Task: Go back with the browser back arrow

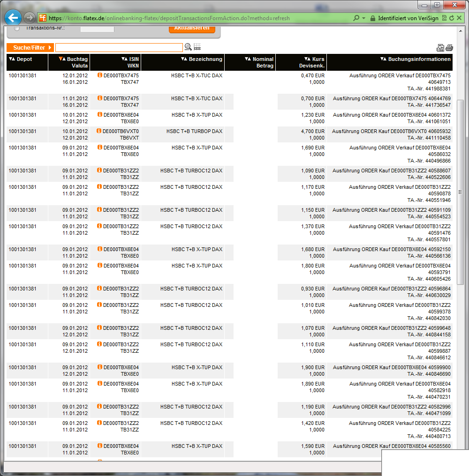Action: click(x=13, y=18)
